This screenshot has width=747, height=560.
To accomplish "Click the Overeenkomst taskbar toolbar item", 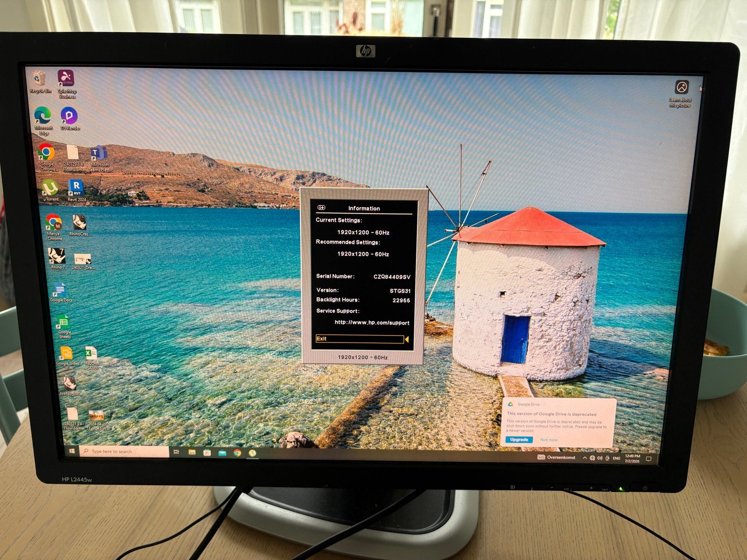I will click(x=557, y=457).
